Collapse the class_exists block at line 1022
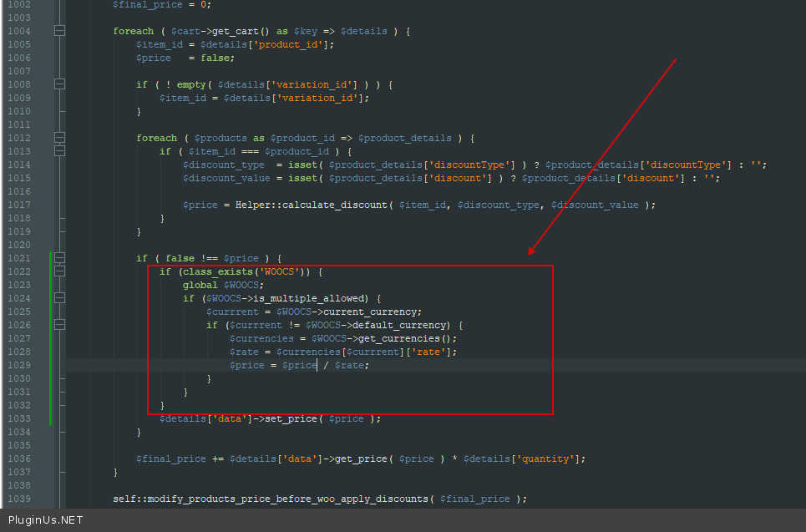The height and width of the screenshot is (532, 806). (x=59, y=271)
